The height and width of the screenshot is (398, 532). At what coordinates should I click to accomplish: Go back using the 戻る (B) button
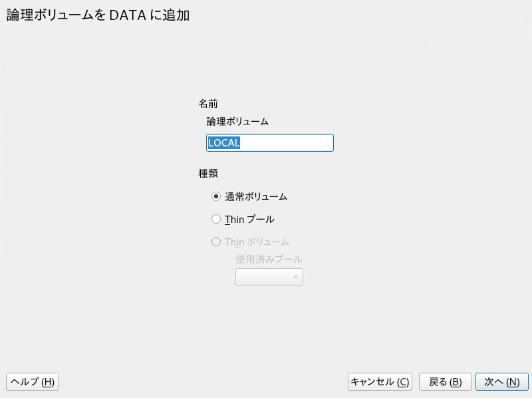445,382
